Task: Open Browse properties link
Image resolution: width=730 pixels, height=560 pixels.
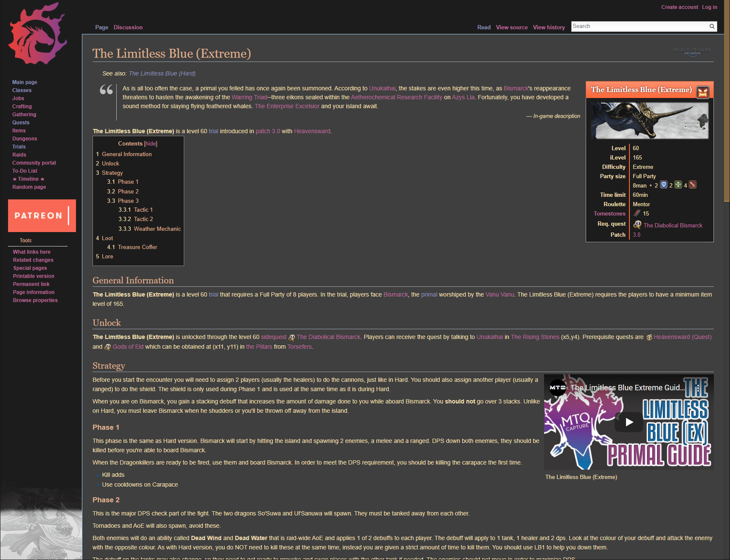Action: coord(35,300)
